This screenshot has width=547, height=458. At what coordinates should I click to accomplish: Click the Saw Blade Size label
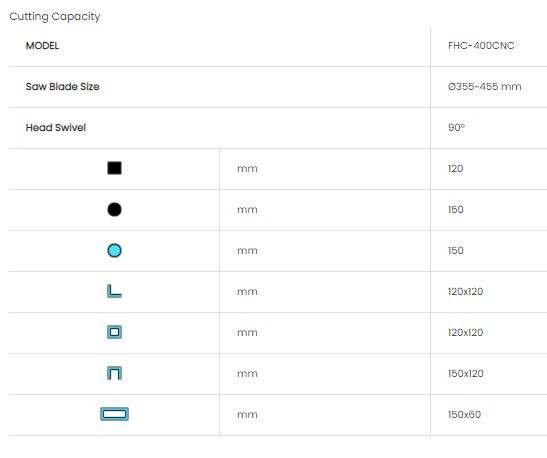coord(62,87)
